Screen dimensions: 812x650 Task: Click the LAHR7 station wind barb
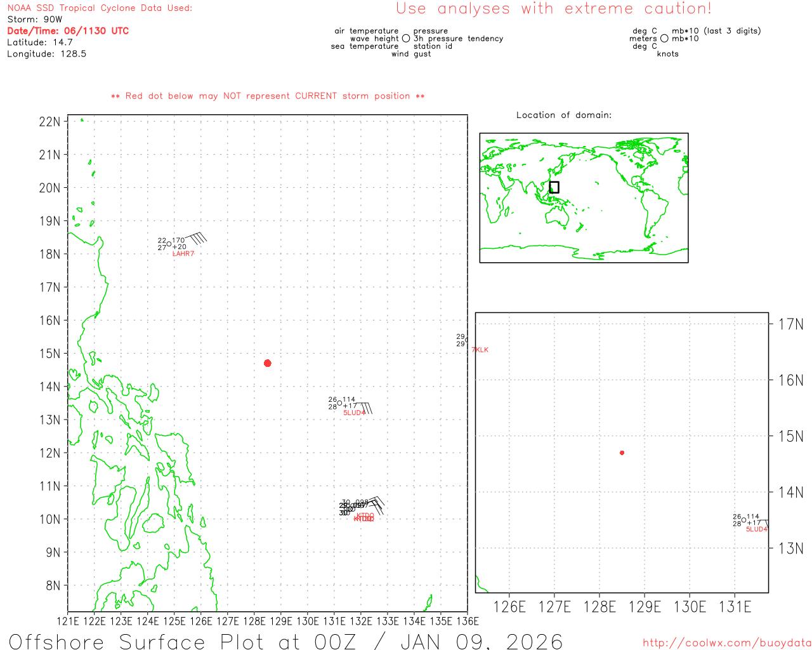[x=196, y=239]
